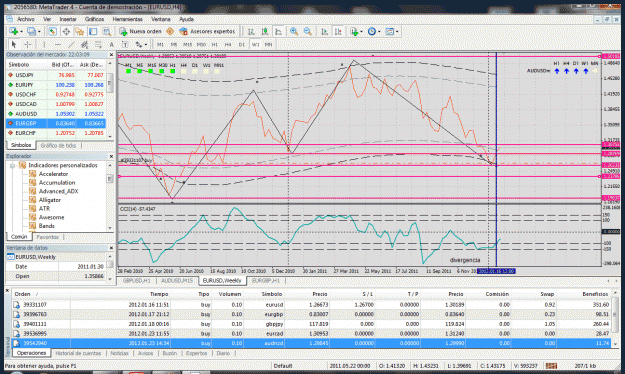Open the Navigator favorites star icon

(x=79, y=31)
